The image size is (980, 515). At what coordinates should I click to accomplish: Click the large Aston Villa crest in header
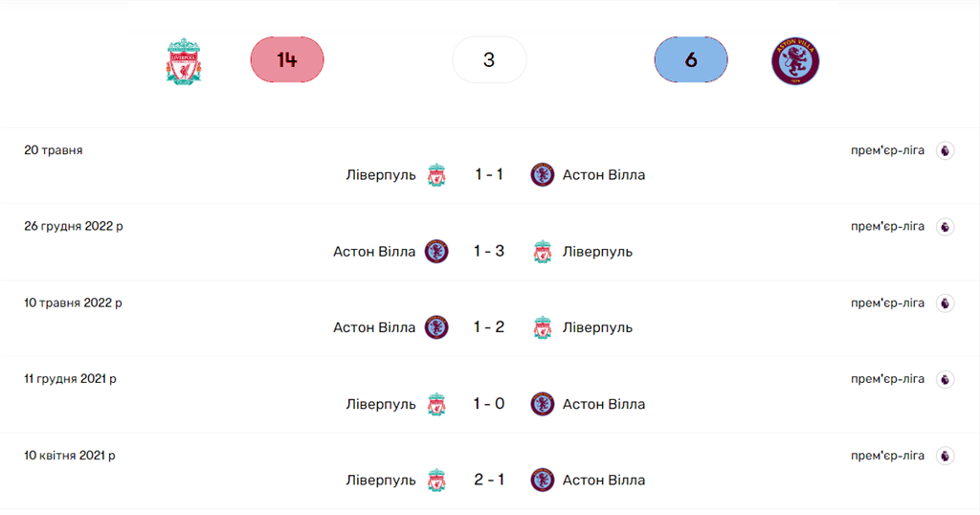[795, 60]
